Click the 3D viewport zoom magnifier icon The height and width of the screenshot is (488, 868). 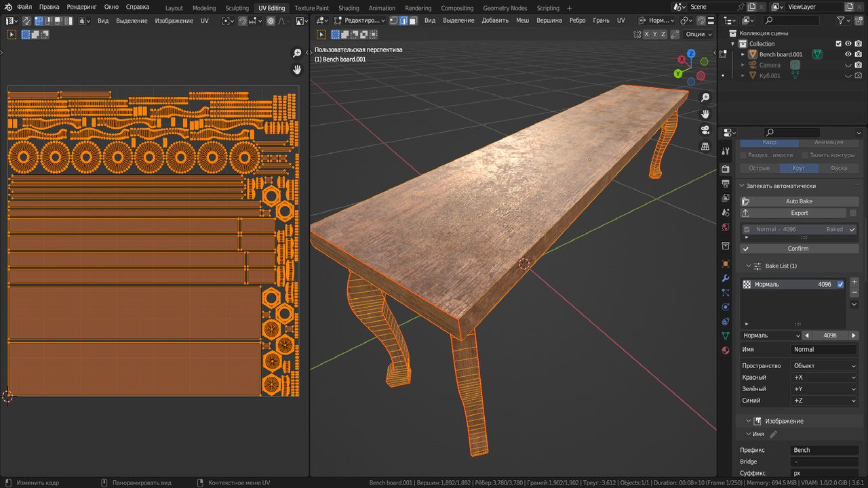coord(705,98)
